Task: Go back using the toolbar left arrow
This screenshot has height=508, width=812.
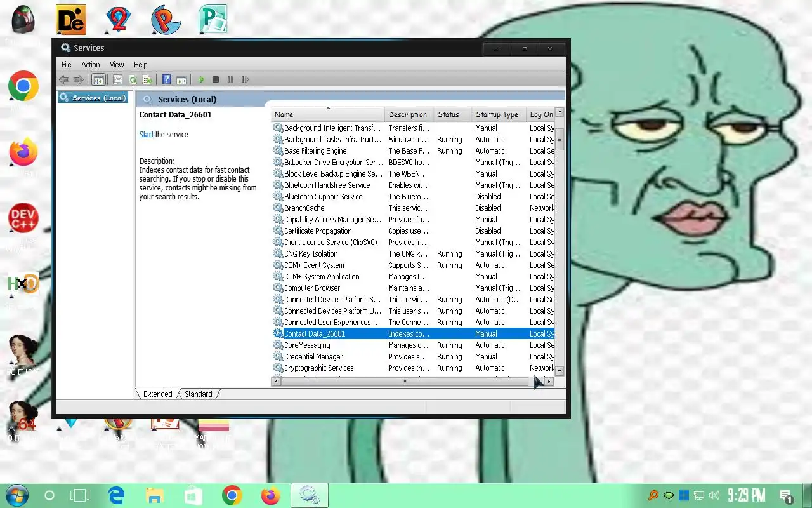Action: coord(63,79)
